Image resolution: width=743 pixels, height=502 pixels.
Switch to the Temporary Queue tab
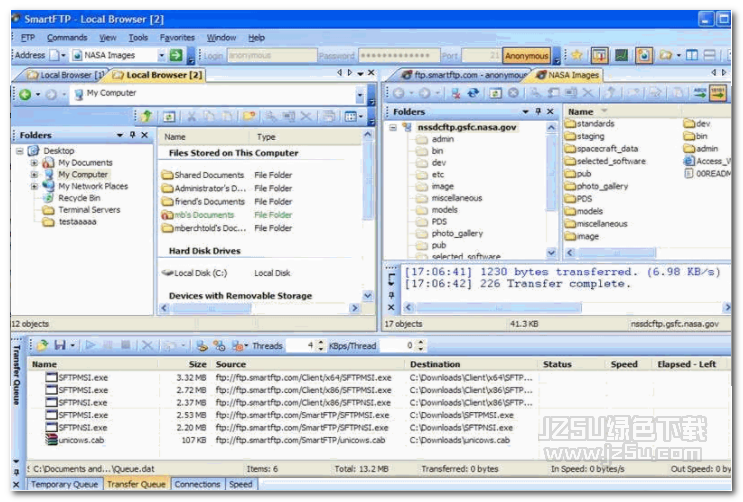(x=64, y=484)
